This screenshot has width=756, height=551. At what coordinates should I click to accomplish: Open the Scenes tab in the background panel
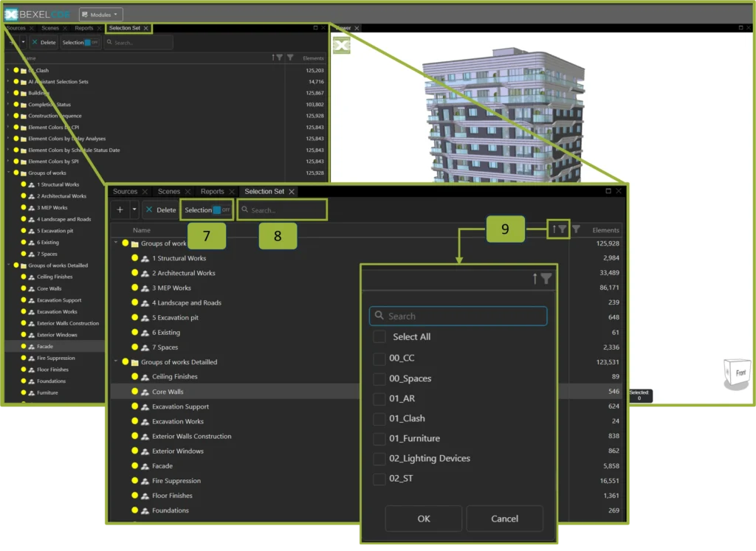click(50, 28)
